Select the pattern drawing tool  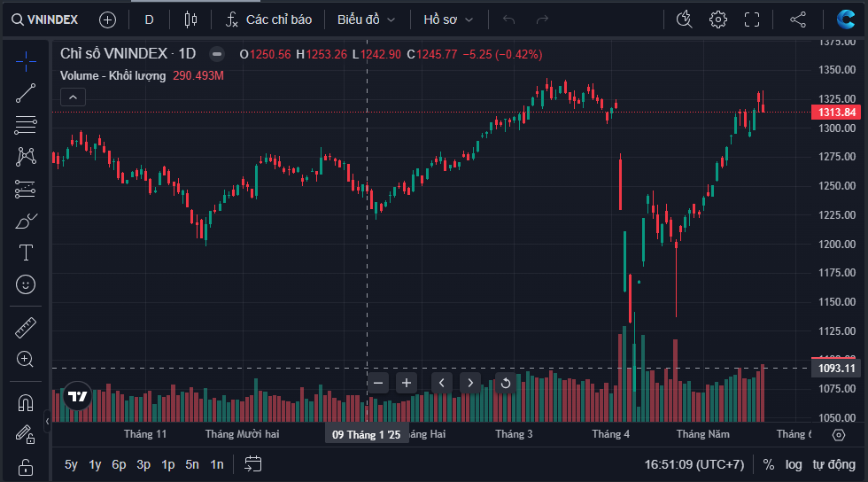point(26,157)
